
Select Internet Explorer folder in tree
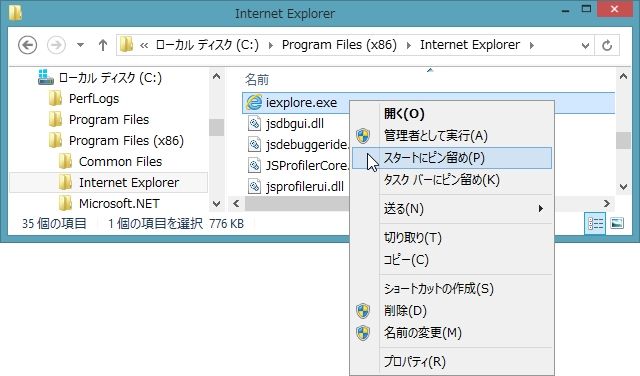click(x=129, y=182)
